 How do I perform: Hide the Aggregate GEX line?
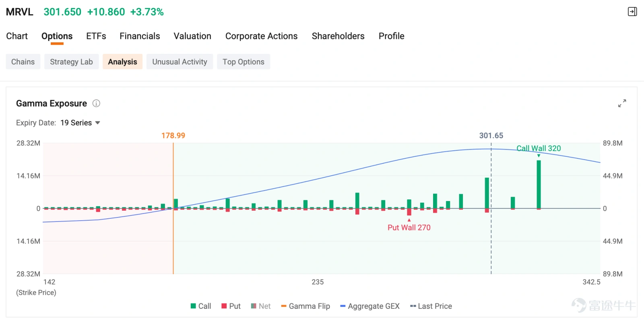point(370,306)
